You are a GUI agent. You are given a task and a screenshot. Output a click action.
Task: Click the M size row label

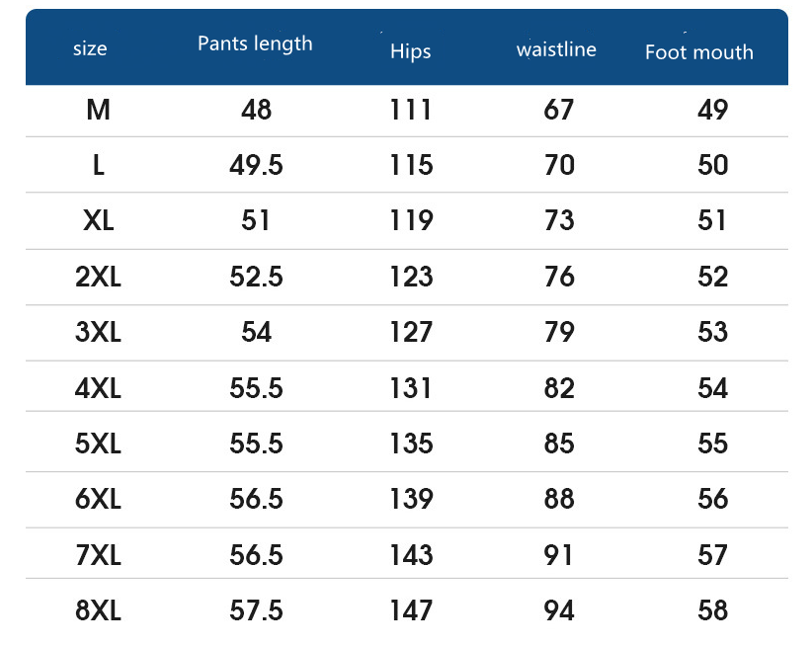tap(98, 110)
